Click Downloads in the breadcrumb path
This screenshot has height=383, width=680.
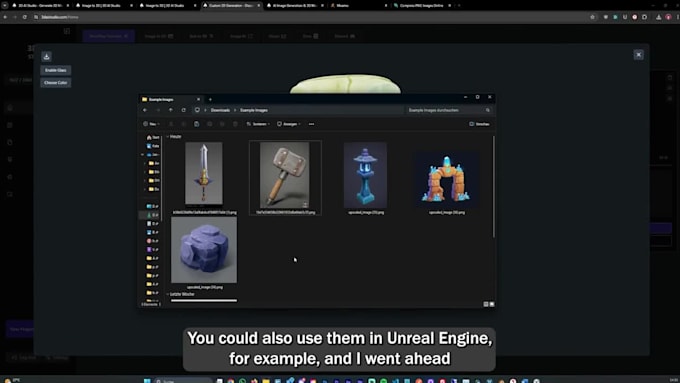click(220, 110)
